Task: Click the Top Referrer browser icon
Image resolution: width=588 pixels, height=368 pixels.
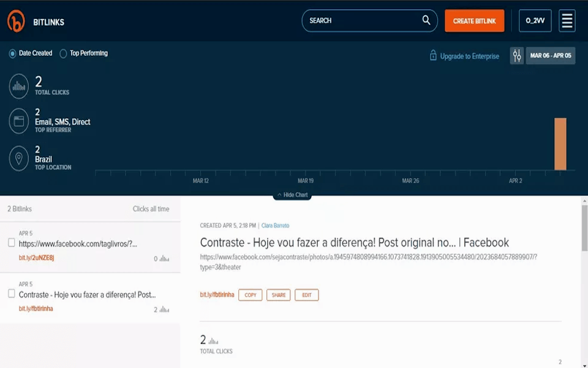Action: point(19,121)
